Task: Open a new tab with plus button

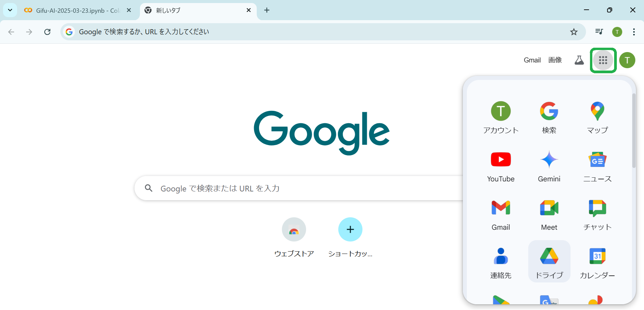Action: [267, 10]
